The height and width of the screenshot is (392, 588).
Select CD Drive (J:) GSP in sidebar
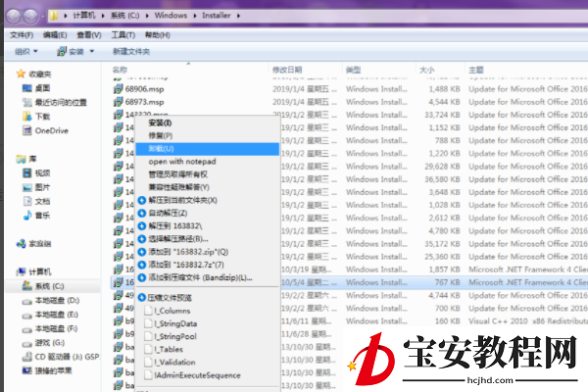pyautogui.click(x=61, y=357)
